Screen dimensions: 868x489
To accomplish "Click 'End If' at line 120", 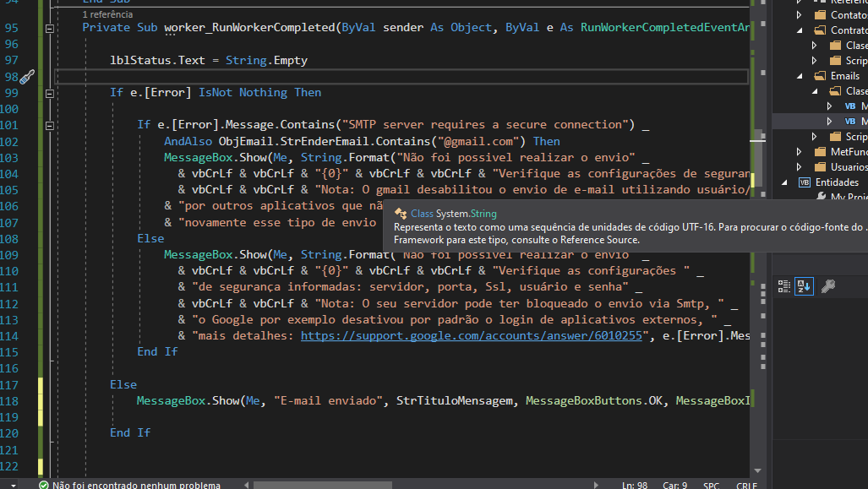I will click(130, 432).
